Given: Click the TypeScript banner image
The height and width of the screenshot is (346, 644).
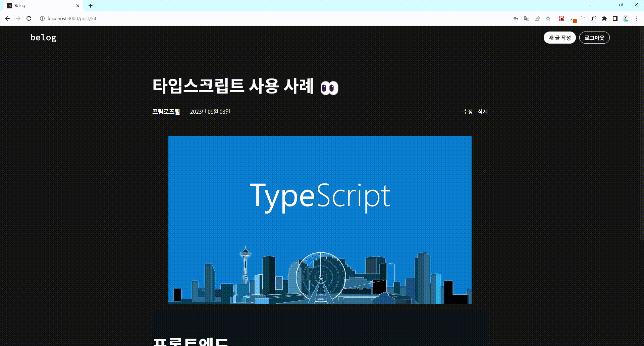Looking at the screenshot, I should click(x=320, y=220).
